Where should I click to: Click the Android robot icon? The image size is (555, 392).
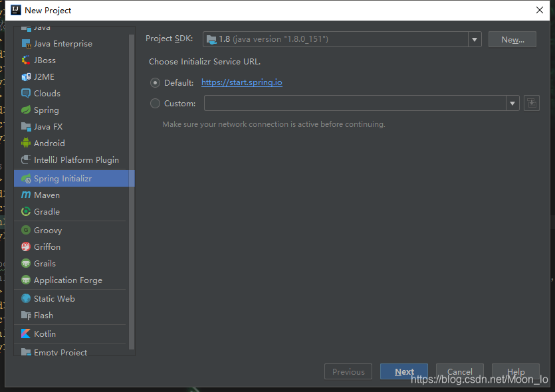(26, 143)
